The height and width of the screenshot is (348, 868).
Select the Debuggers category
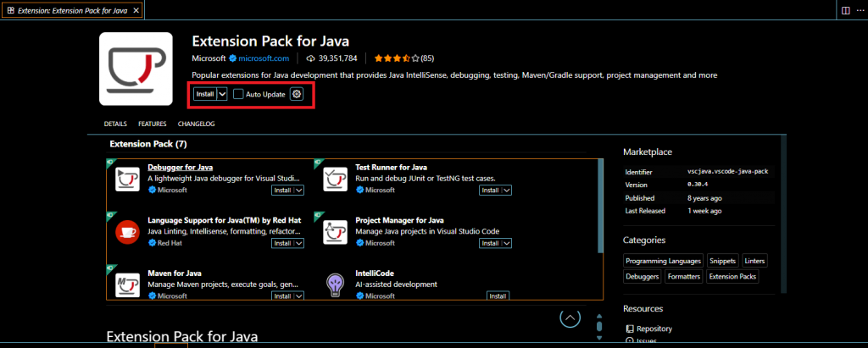pos(643,277)
